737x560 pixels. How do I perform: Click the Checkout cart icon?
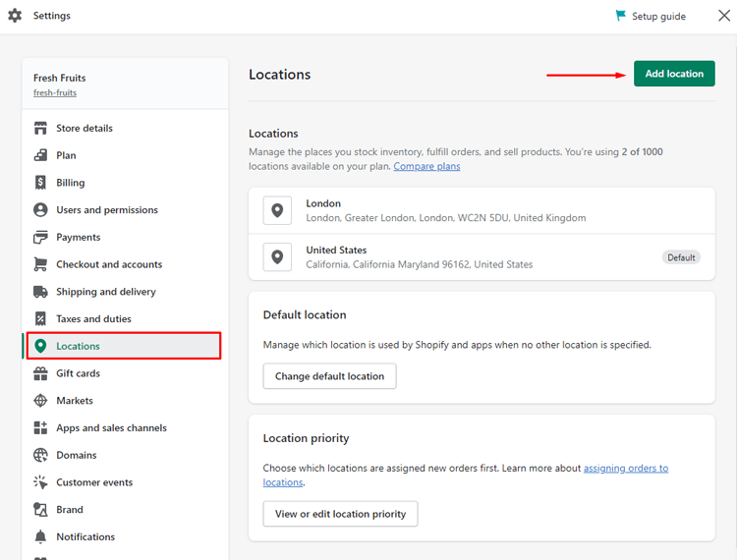40,264
